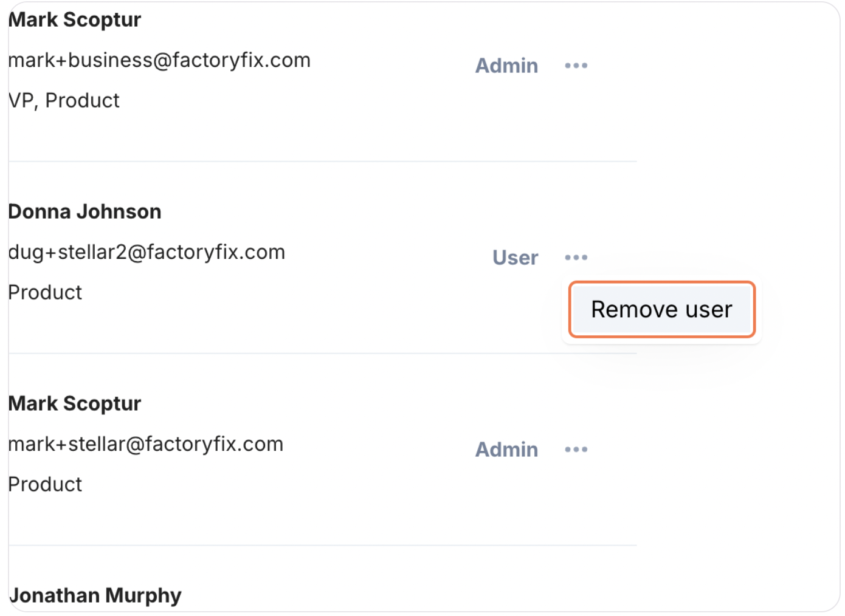Click Product department under mark+stellar@factoryfix.com
Image resolution: width=845 pixels, height=616 pixels.
click(45, 484)
